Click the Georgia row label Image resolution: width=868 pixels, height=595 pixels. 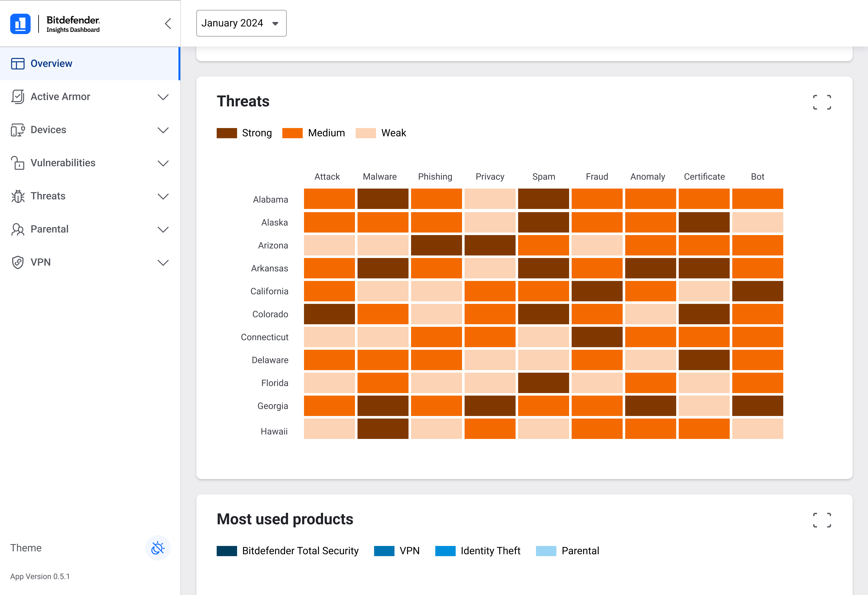coord(273,406)
